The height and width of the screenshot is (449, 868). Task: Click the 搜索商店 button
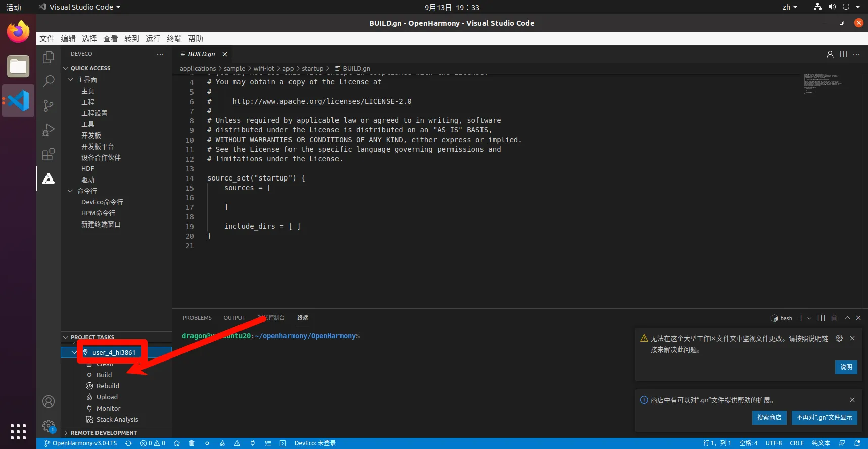[x=768, y=417]
